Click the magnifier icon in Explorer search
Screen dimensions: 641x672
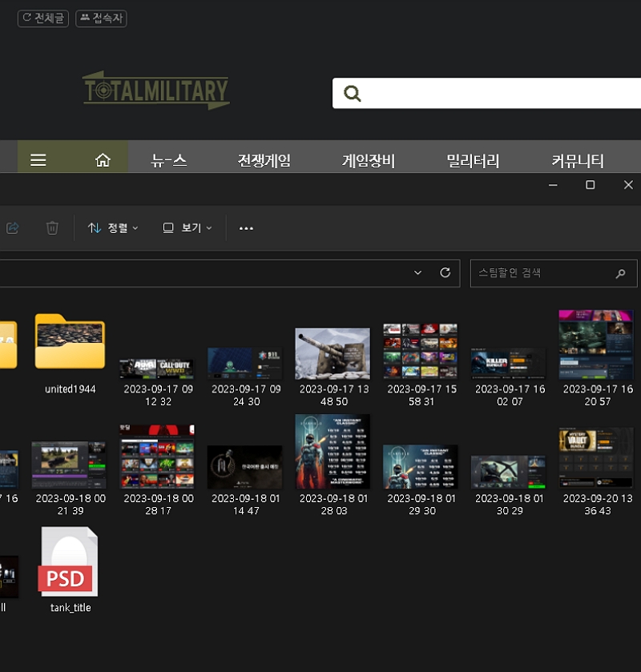point(620,273)
